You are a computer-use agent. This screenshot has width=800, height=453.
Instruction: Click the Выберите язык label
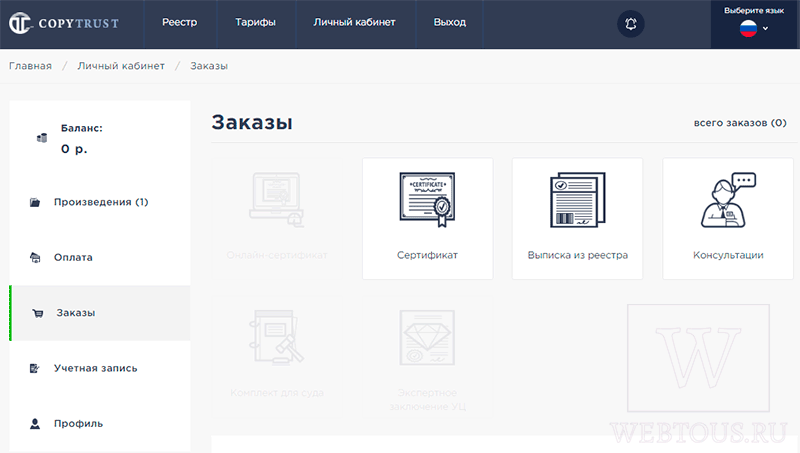754,10
